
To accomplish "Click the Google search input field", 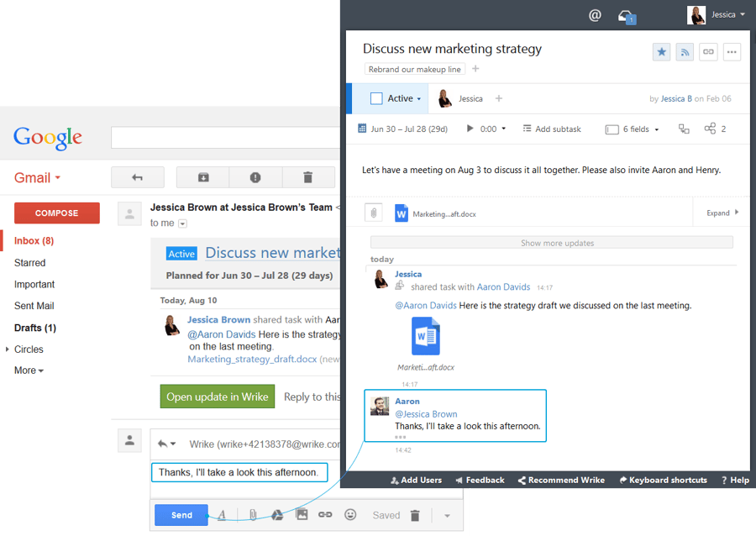I will click(x=226, y=138).
